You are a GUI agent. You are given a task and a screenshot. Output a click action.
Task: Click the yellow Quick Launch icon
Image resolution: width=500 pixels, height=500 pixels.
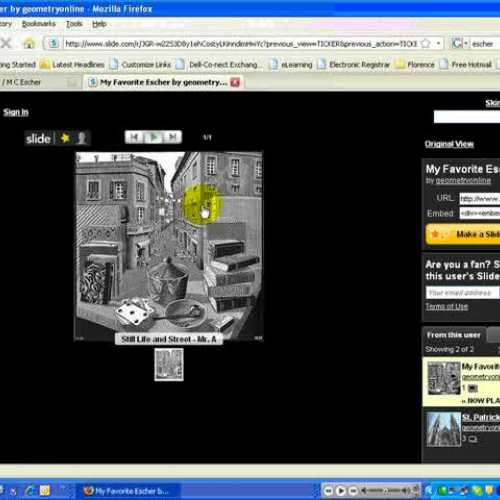point(45,491)
